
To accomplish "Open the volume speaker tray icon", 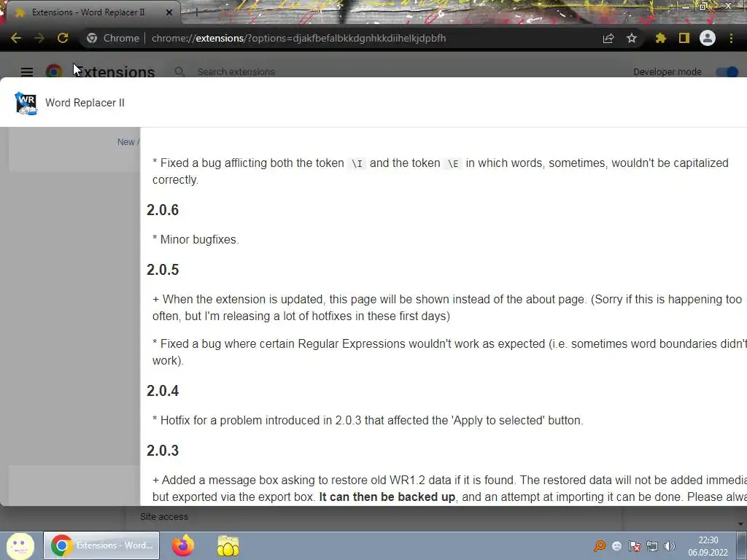I will point(670,545).
